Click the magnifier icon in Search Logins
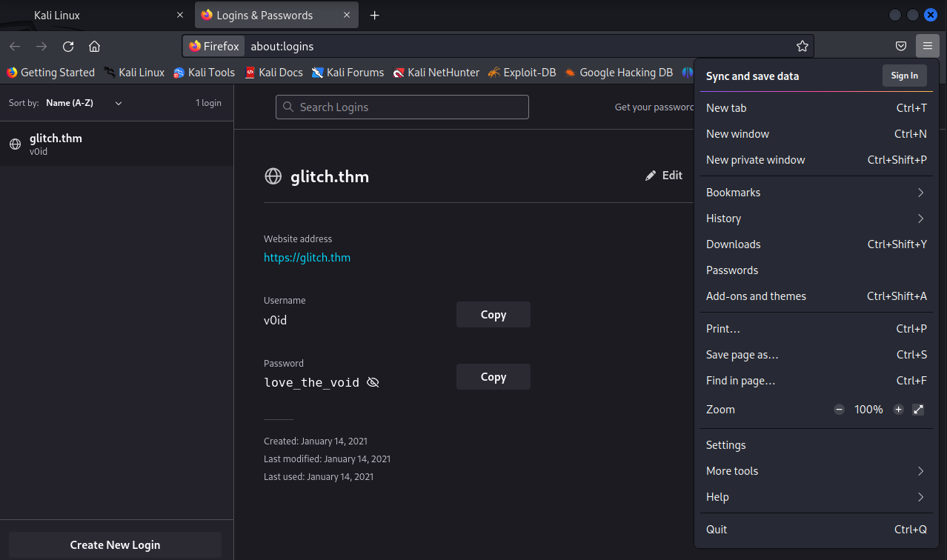The height and width of the screenshot is (560, 947). [x=288, y=107]
